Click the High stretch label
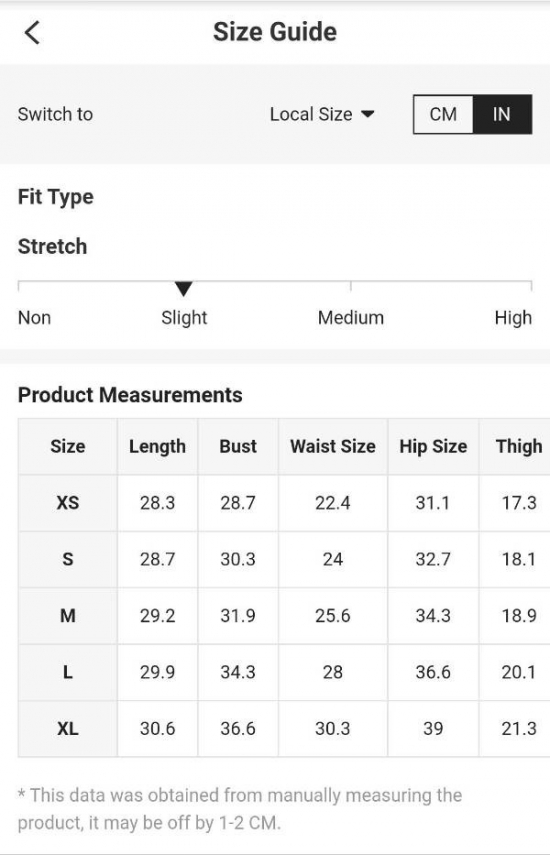This screenshot has width=550, height=855. coord(513,317)
